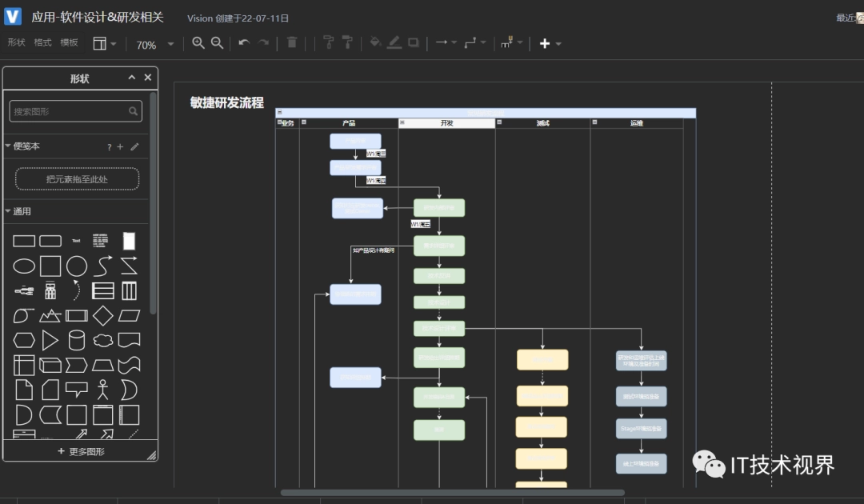The image size is (864, 504).
Task: Choose the cylinder shape
Action: (76, 341)
